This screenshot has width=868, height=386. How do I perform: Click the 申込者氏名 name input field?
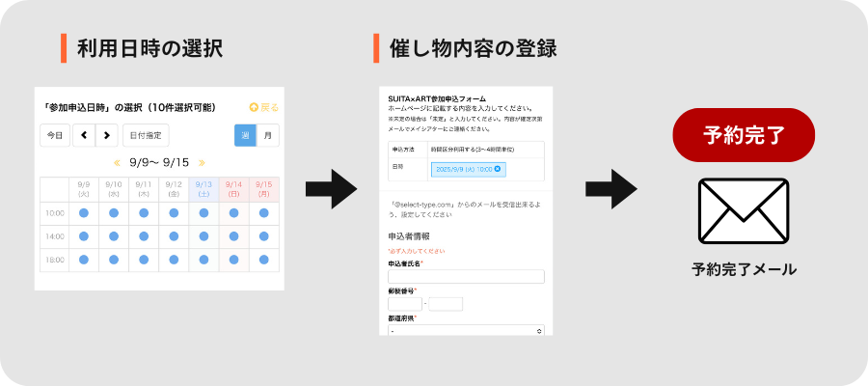(466, 277)
